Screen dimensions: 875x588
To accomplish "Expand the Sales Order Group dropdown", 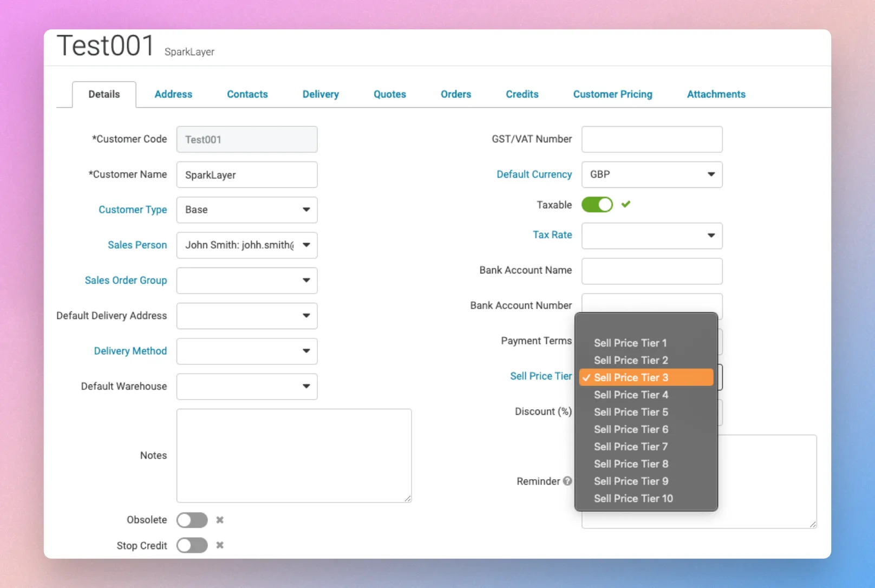I will (x=247, y=280).
